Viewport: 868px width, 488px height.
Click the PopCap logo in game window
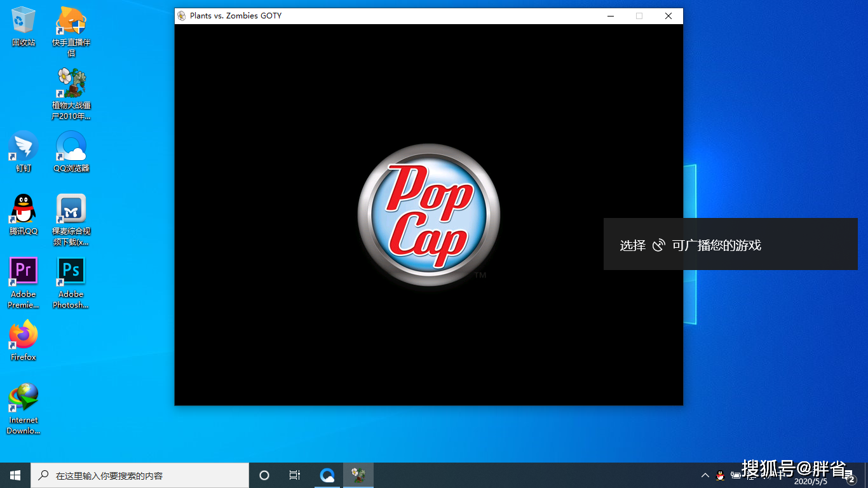429,215
